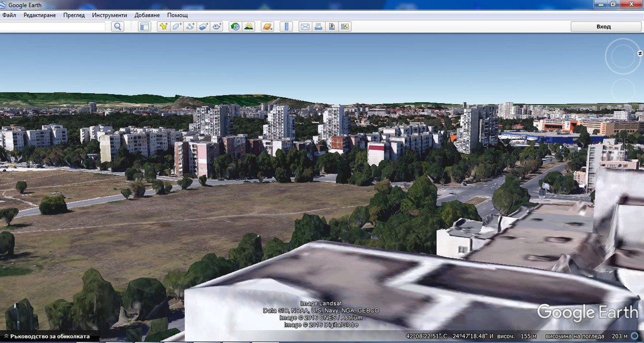Click the search magnifier button
This screenshot has height=343, width=644.
coord(118,27)
